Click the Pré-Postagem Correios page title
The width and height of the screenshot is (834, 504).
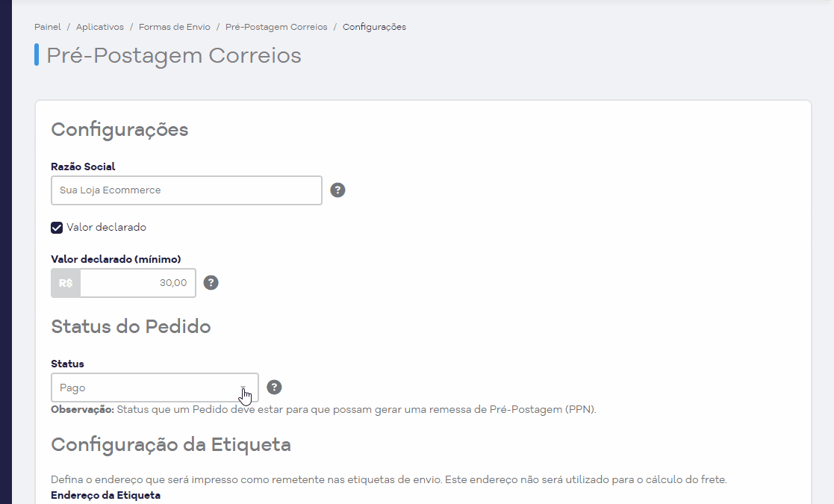coord(174,56)
